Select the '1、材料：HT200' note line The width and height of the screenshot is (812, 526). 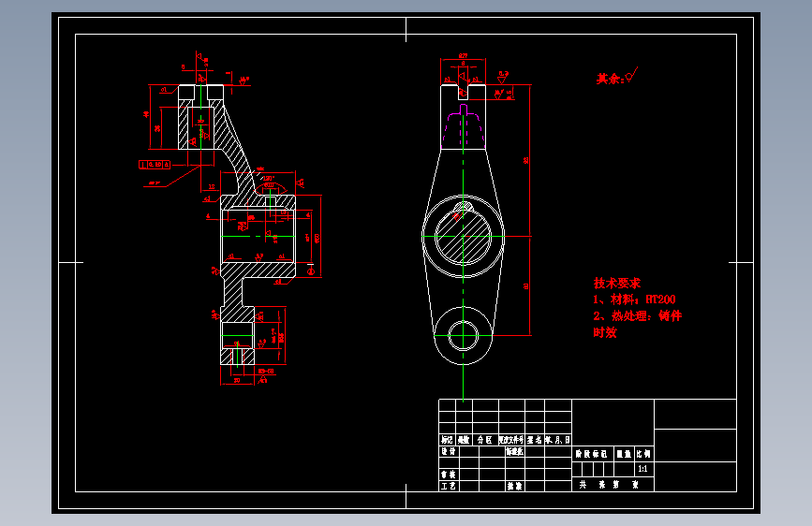(x=634, y=300)
